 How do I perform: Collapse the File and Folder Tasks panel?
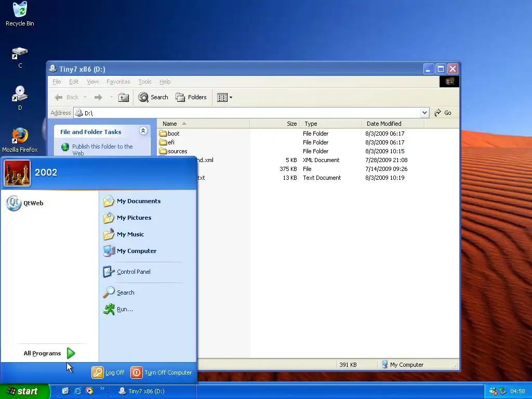143,131
